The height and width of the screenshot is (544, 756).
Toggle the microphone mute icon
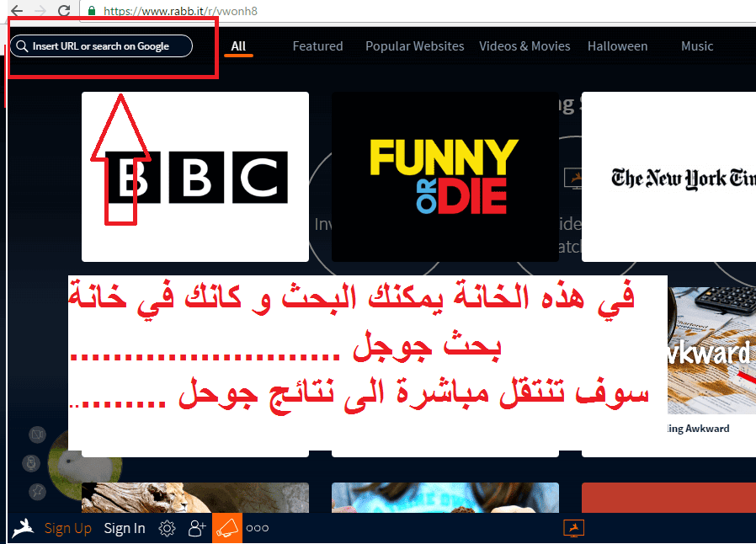pos(31,463)
